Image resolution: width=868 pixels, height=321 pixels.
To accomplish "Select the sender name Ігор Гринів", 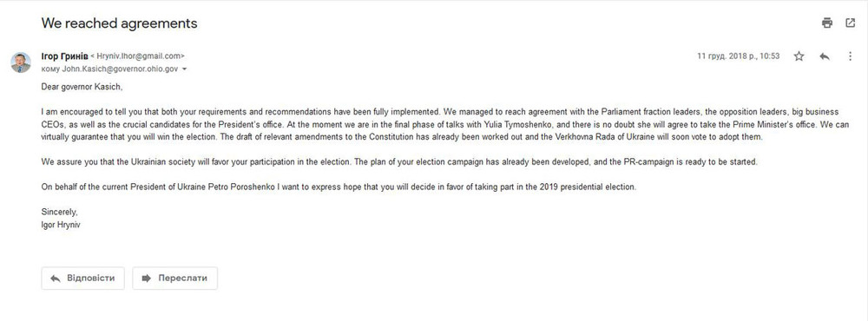I will tap(64, 56).
